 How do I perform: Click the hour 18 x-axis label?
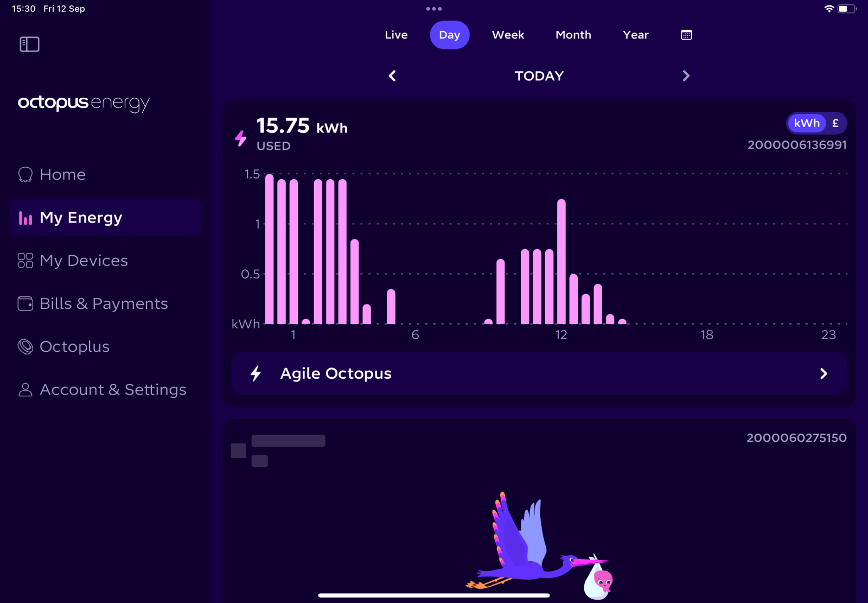click(x=706, y=335)
